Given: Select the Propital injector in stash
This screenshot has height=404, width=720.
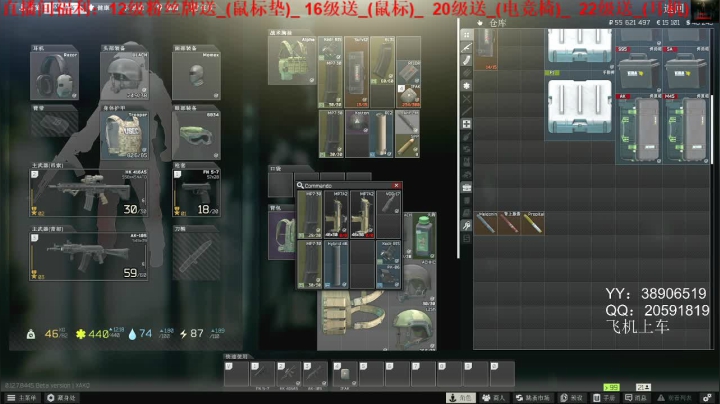Looking at the screenshot, I should 533,223.
